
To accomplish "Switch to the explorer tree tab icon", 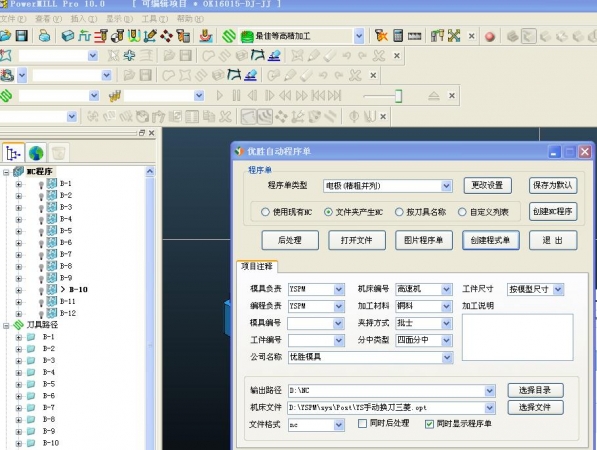I will 13,153.
